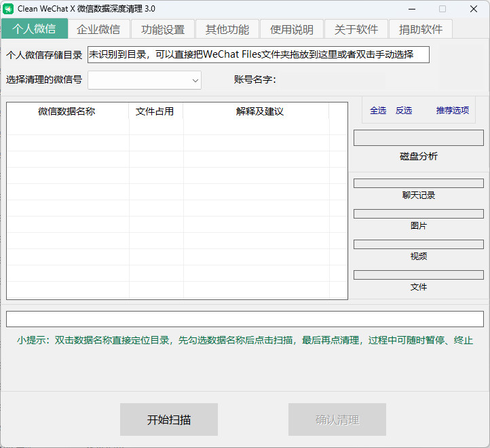490x448 pixels.
Task: Expand the 选择清理的微信号 dropdown
Action: [x=145, y=80]
